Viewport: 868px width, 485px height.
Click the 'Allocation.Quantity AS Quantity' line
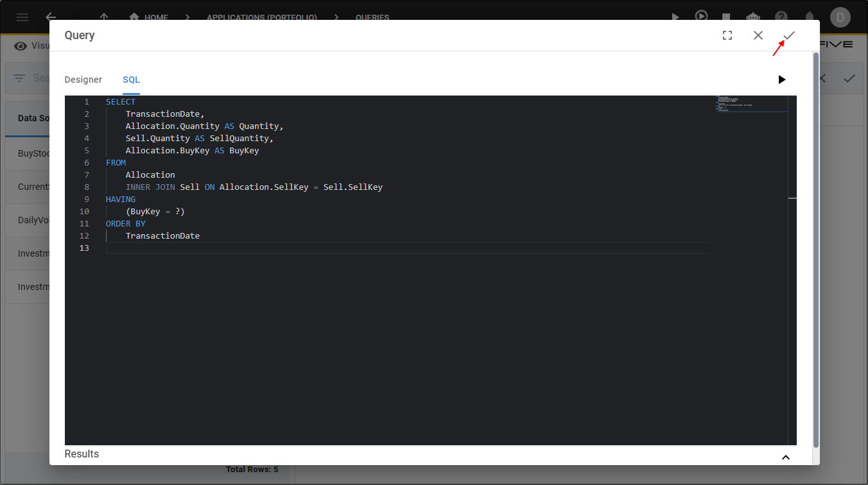click(204, 126)
